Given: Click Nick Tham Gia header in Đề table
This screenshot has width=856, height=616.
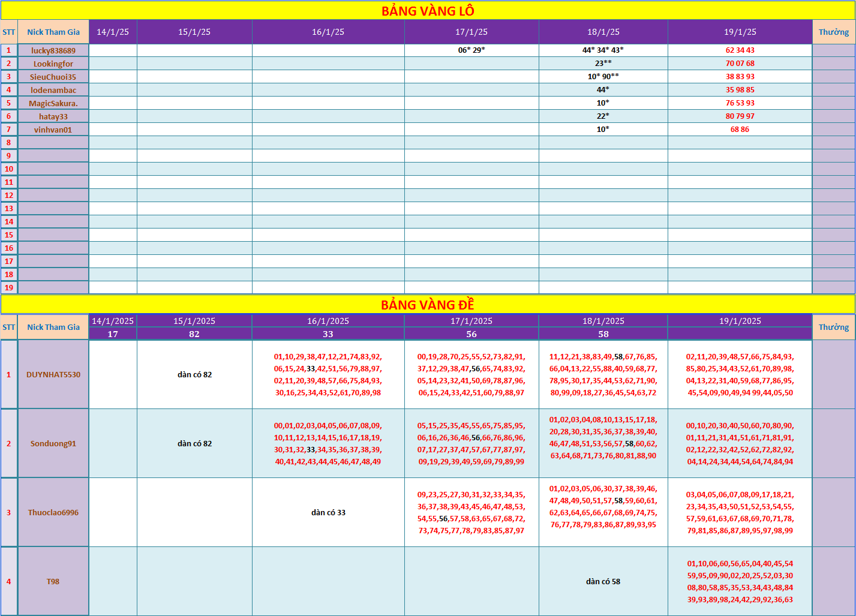Looking at the screenshot, I should 53,327.
